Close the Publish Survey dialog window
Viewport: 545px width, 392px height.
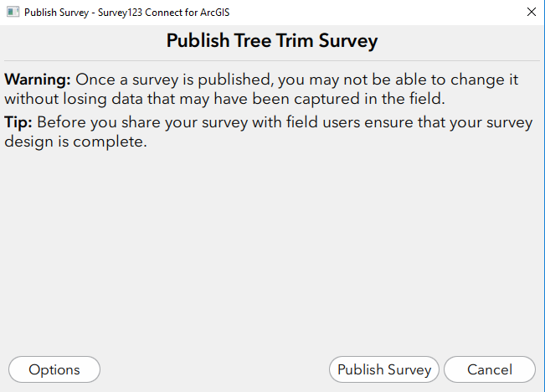coord(531,13)
